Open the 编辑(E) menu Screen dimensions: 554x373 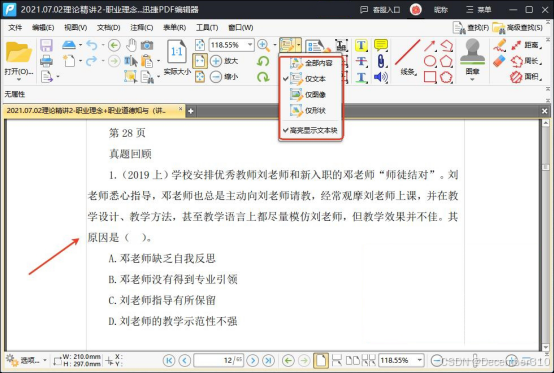[x=43, y=28]
